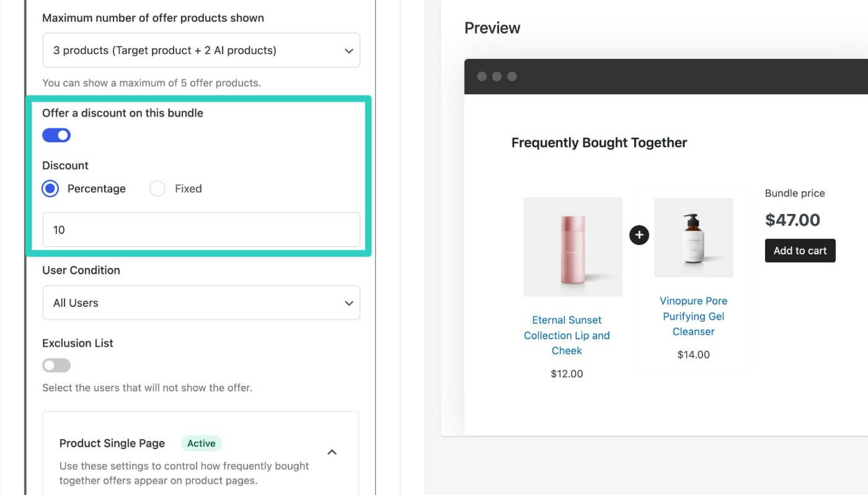868x495 pixels.
Task: Choose the Fixed discount option
Action: coord(157,189)
